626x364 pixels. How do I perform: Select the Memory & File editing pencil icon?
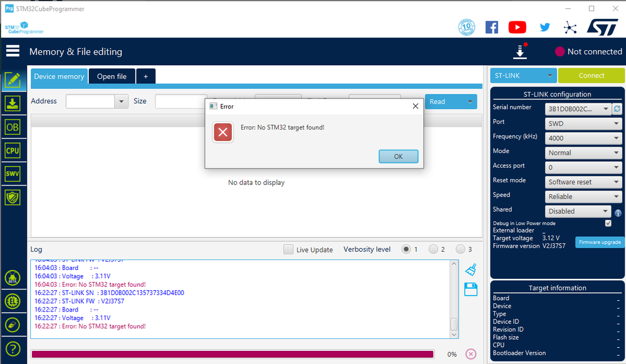point(13,80)
